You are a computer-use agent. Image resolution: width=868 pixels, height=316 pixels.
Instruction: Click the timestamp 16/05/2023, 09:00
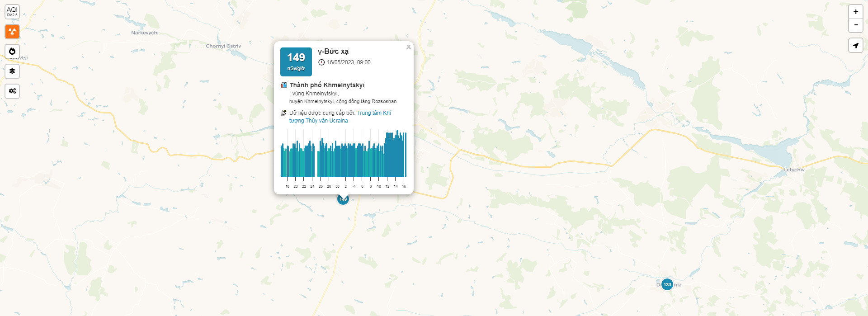point(349,62)
